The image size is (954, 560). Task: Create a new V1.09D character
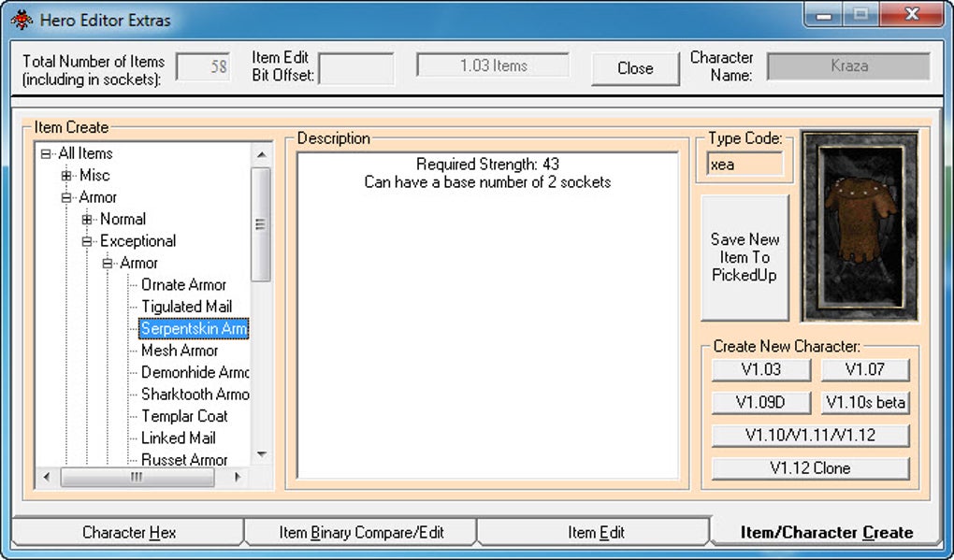(x=761, y=403)
